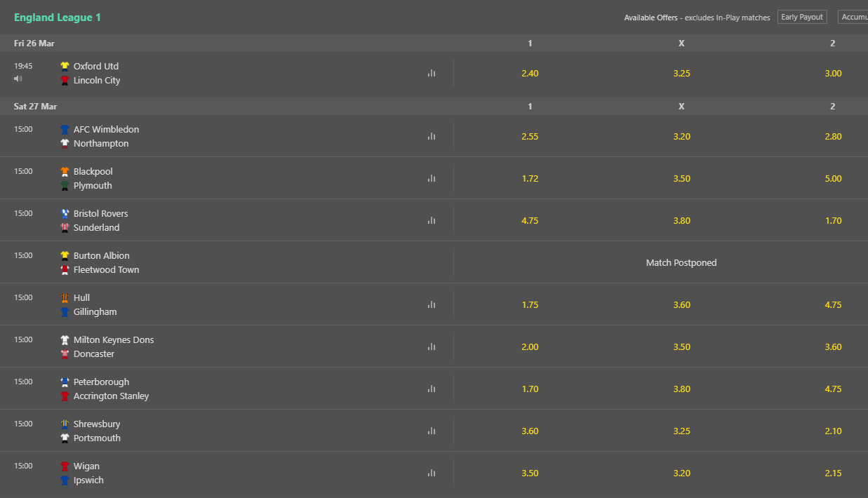Select Oxford Utd home win odds 2.40
The height and width of the screenshot is (498, 868).
pos(530,73)
